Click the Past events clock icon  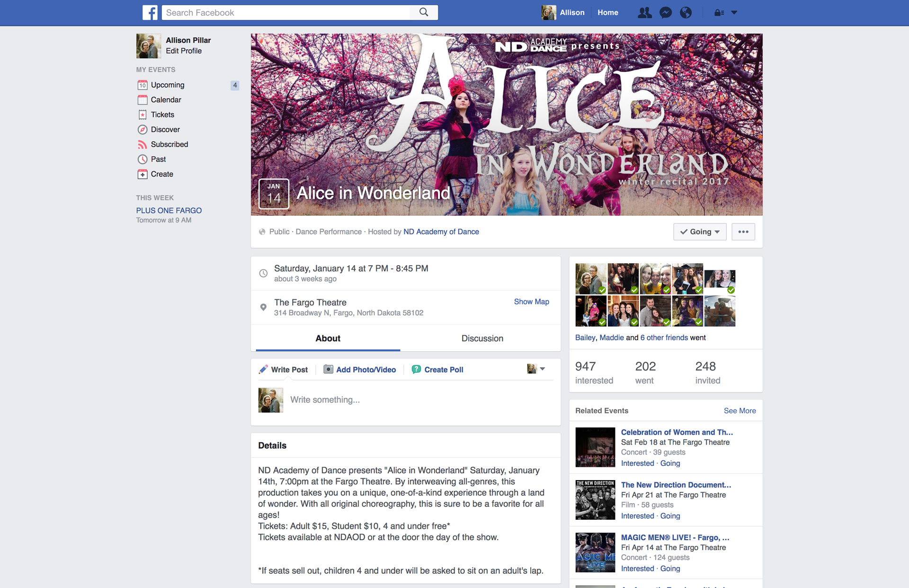click(143, 160)
